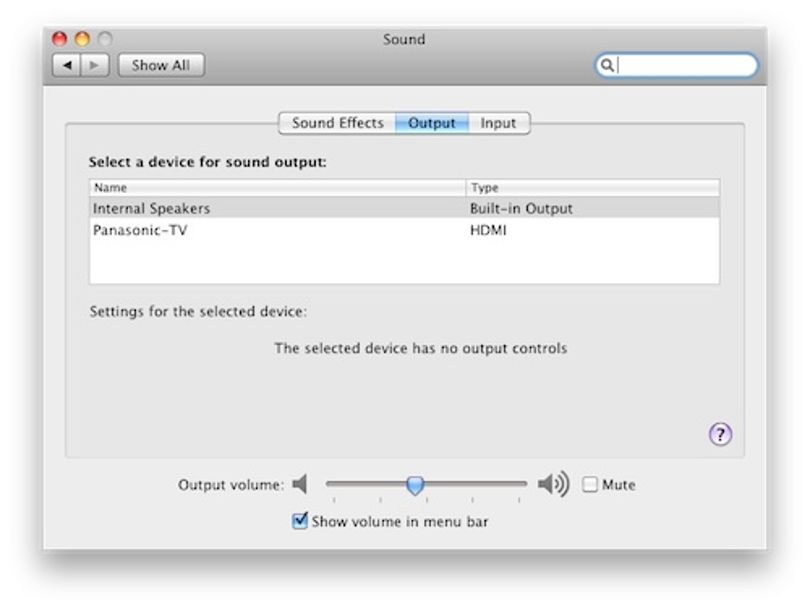Screen dimensions: 810x609
Task: Click the output volume slider knob
Action: click(x=415, y=485)
